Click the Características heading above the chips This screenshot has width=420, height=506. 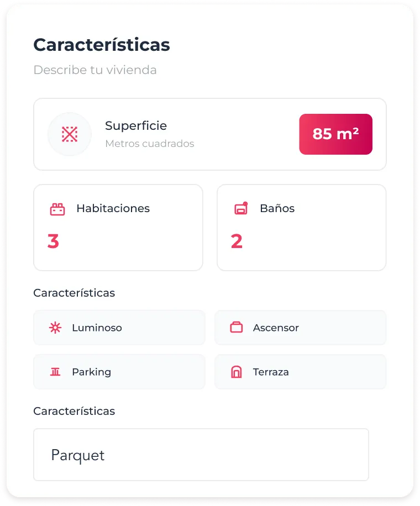click(74, 293)
